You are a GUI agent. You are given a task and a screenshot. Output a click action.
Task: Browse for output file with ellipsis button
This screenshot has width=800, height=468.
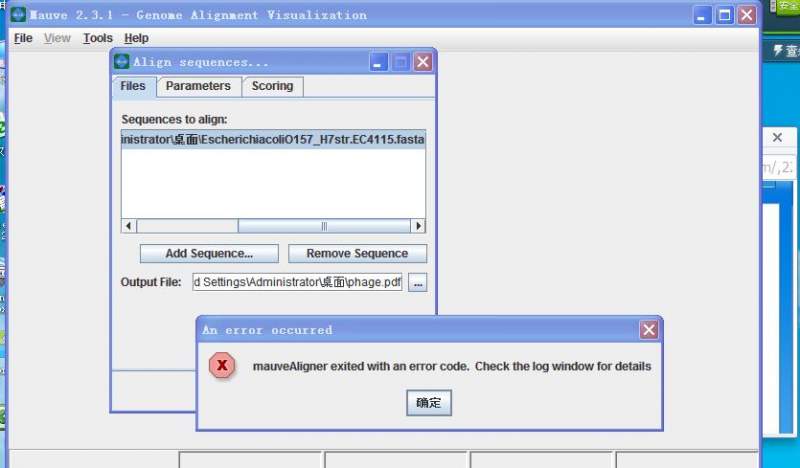[x=417, y=283]
